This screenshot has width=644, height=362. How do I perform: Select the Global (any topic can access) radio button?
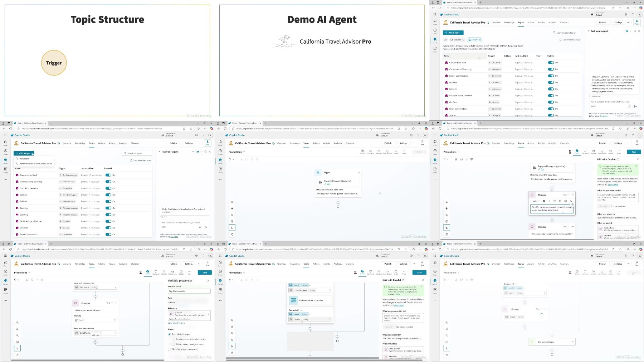(170, 349)
